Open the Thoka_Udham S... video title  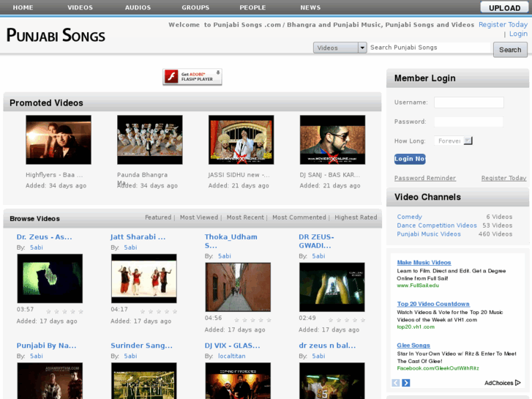click(x=231, y=241)
